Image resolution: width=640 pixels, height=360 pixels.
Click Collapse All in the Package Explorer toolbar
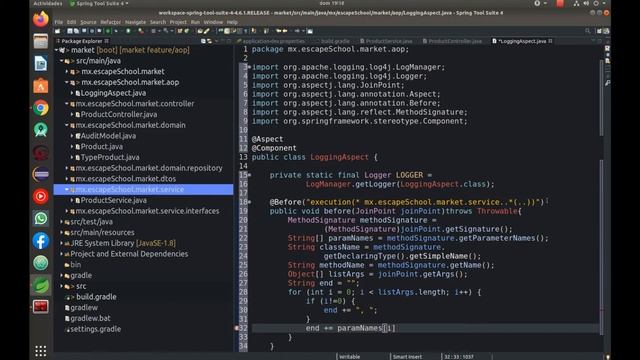[x=203, y=41]
